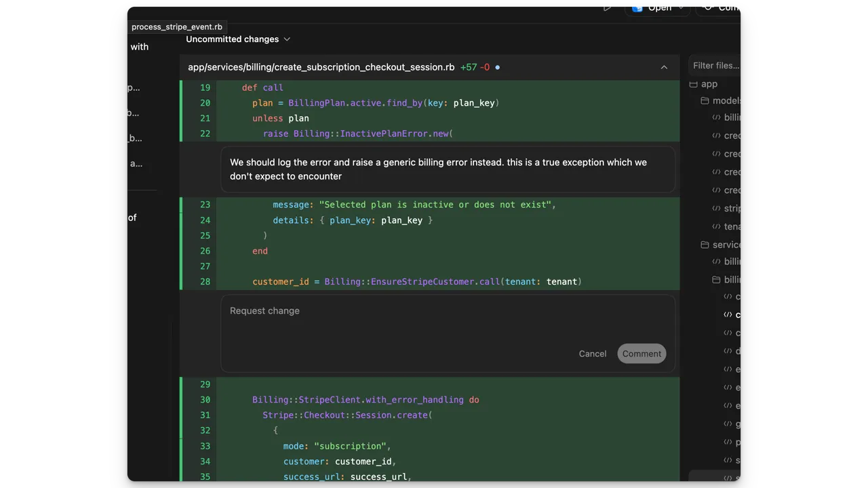This screenshot has height=488, width=868.
Task: Click line number 19
Action: 205,87
